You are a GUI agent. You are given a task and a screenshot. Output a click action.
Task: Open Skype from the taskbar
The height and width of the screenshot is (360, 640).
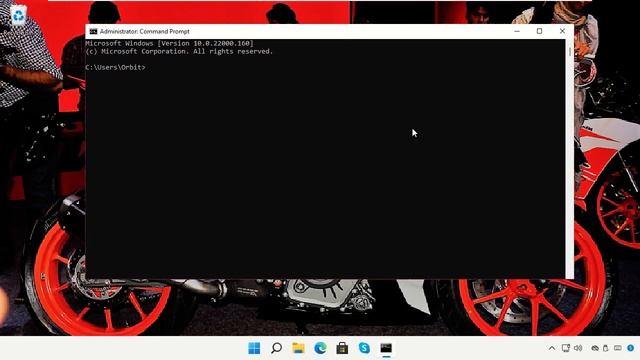click(x=364, y=348)
